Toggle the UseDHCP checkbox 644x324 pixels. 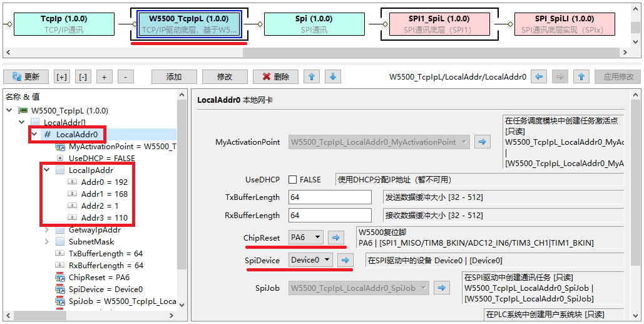(x=292, y=180)
